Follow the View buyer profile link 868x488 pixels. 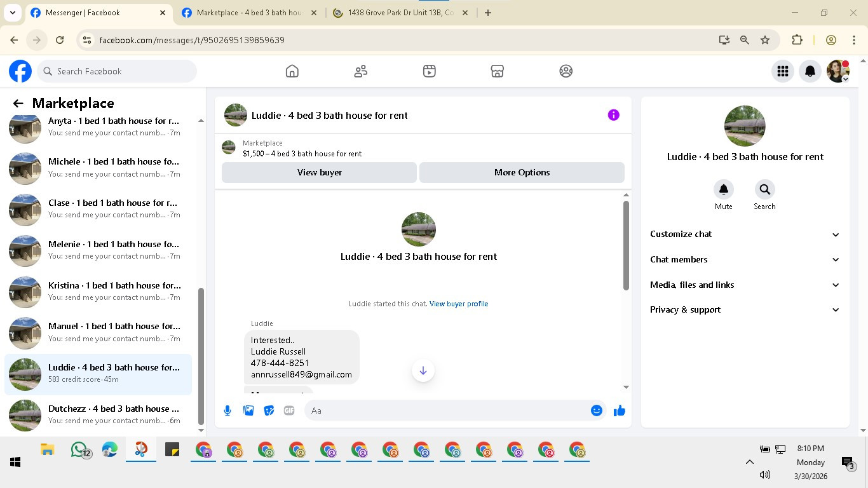(459, 304)
